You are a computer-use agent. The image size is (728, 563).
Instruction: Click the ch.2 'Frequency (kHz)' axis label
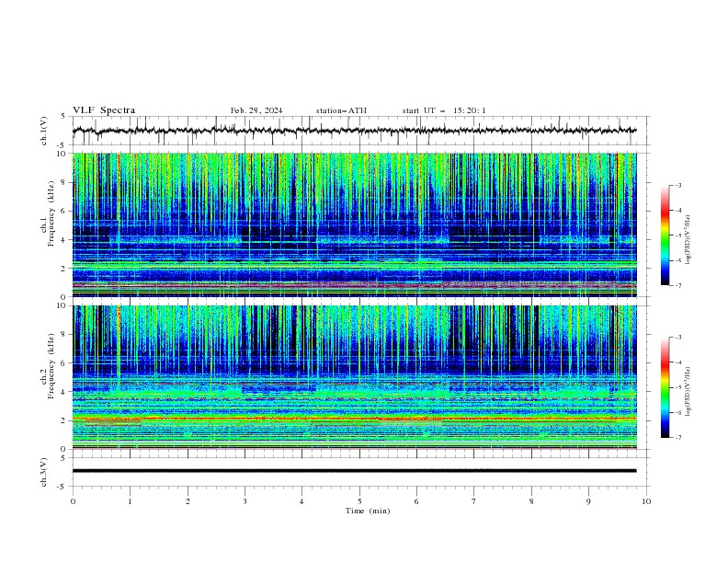click(x=51, y=365)
